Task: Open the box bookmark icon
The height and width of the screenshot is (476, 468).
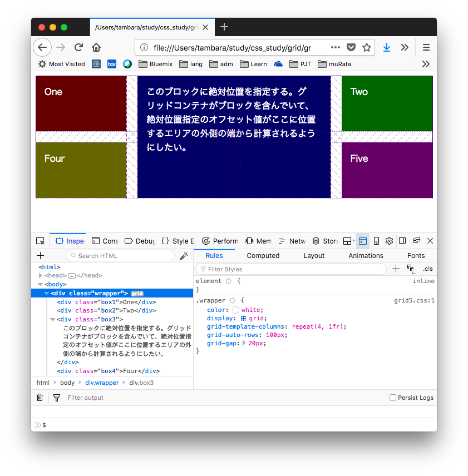Action: 112,64
